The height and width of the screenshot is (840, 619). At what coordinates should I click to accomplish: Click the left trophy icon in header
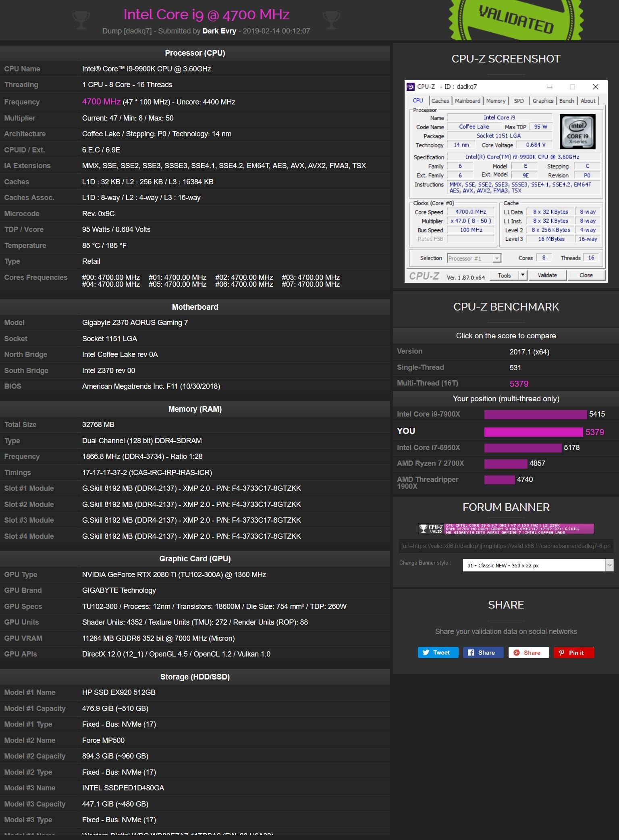coord(81,20)
